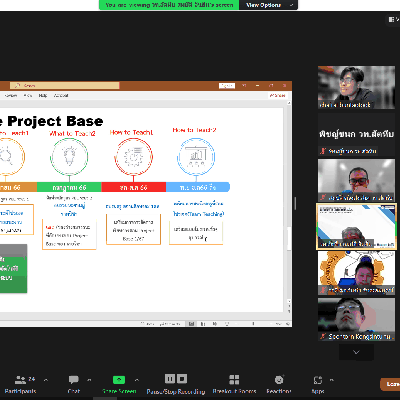This screenshot has width=400, height=400.
Task: Select Sophon Kongsiri video thumbnail
Action: click(356, 319)
